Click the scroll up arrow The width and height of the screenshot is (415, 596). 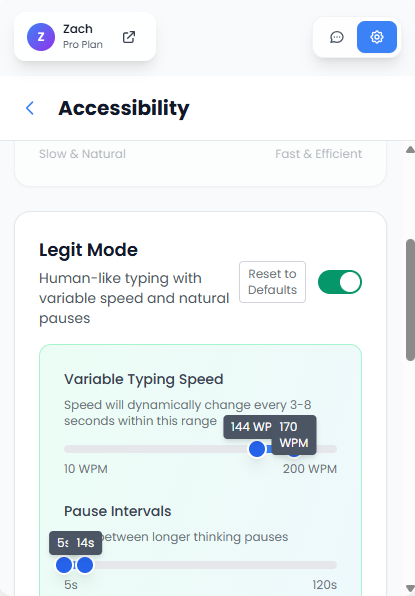click(x=410, y=150)
